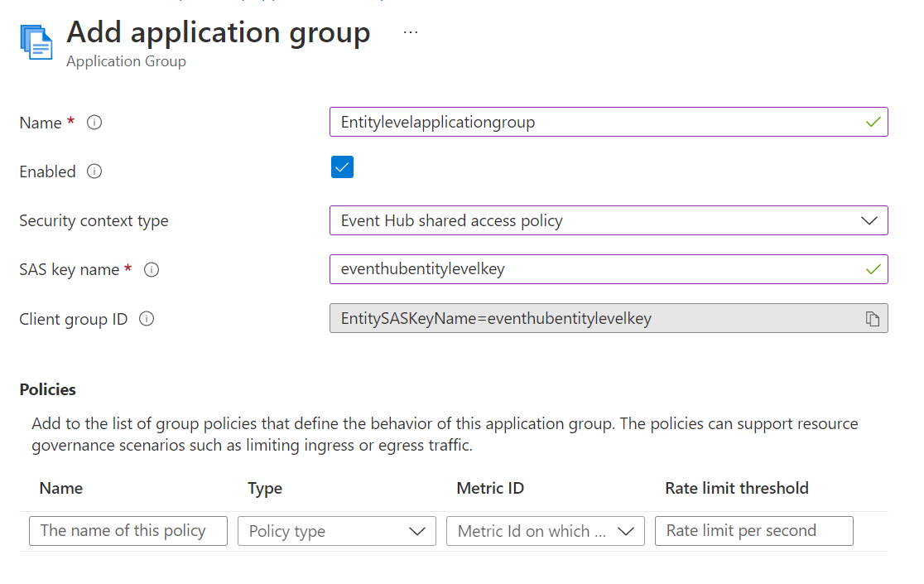Click the eventhubentitylevelkey SAS key field
924x584 pixels.
pyautogui.click(x=580, y=269)
